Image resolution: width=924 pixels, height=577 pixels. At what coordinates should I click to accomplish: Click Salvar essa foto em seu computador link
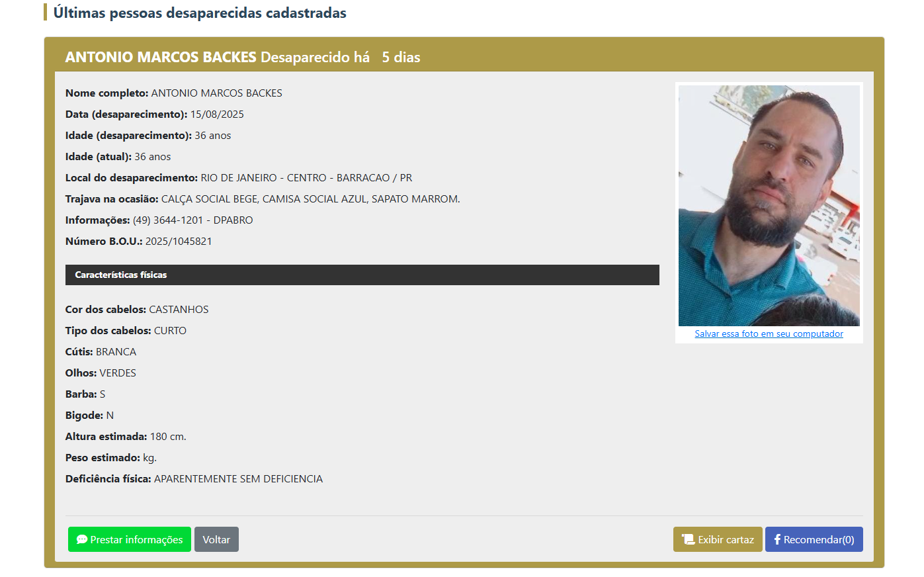pos(769,334)
